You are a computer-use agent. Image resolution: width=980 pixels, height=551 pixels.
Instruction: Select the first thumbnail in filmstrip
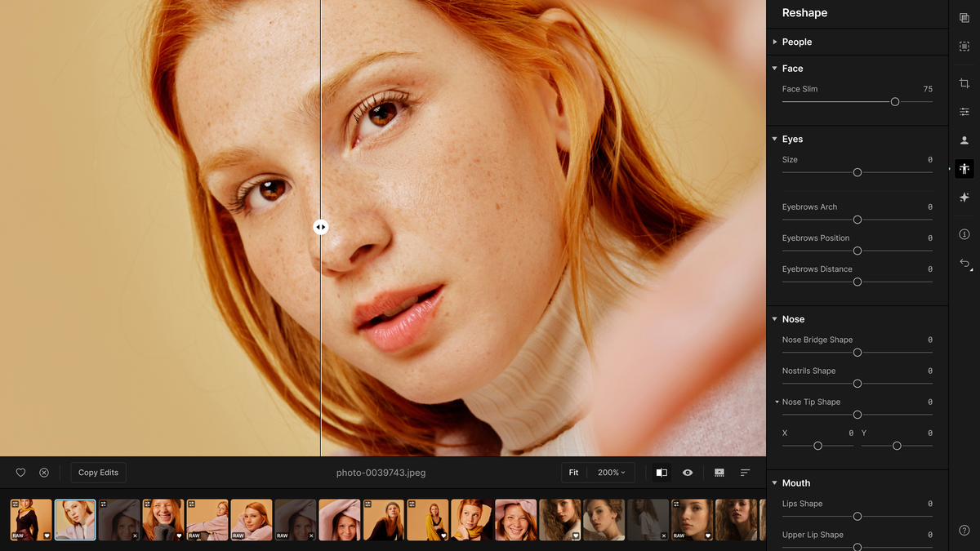31,520
